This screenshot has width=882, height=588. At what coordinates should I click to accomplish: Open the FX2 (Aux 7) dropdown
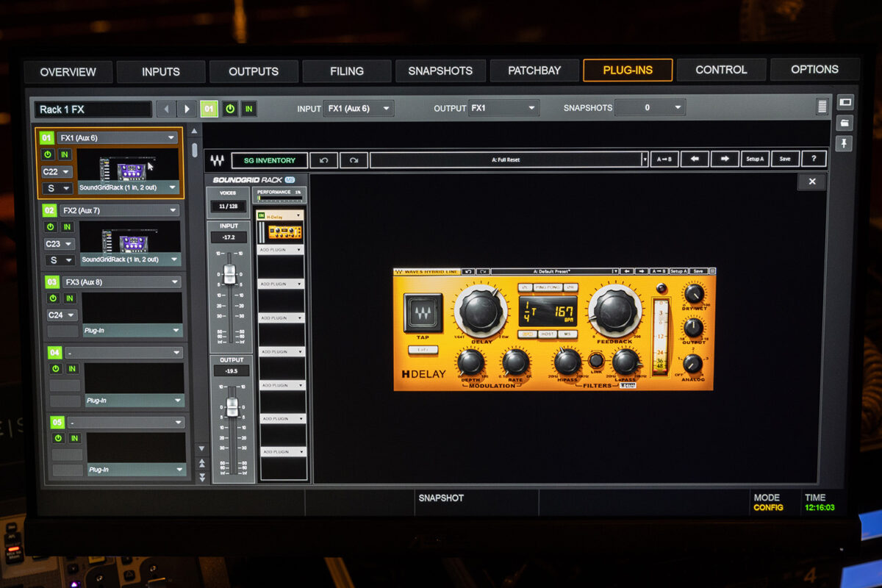point(120,210)
